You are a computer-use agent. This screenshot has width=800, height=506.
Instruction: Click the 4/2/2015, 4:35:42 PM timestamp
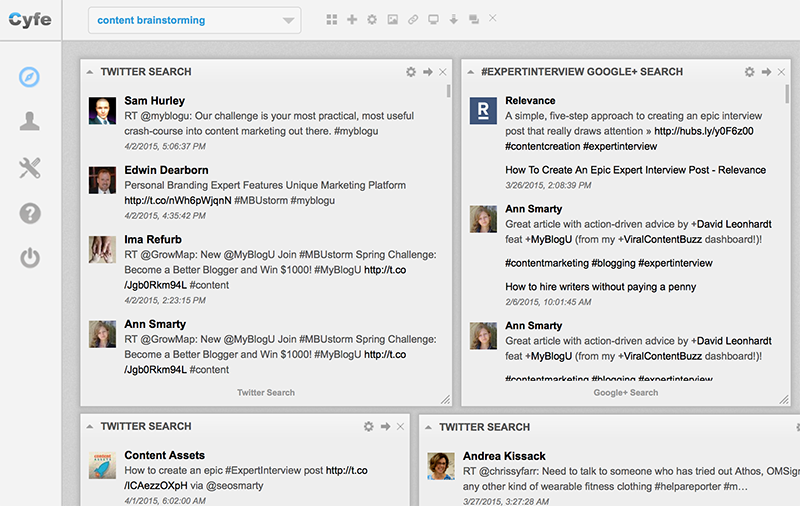click(x=165, y=216)
